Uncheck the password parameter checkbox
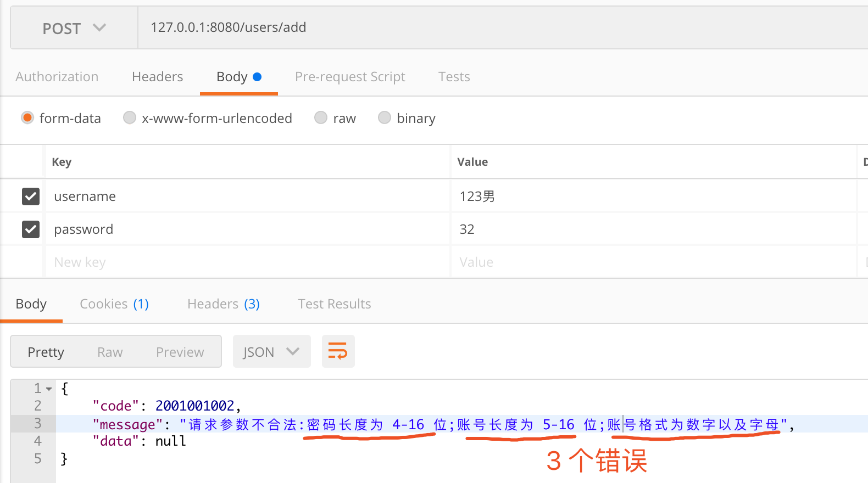Image resolution: width=868 pixels, height=483 pixels. click(x=31, y=229)
